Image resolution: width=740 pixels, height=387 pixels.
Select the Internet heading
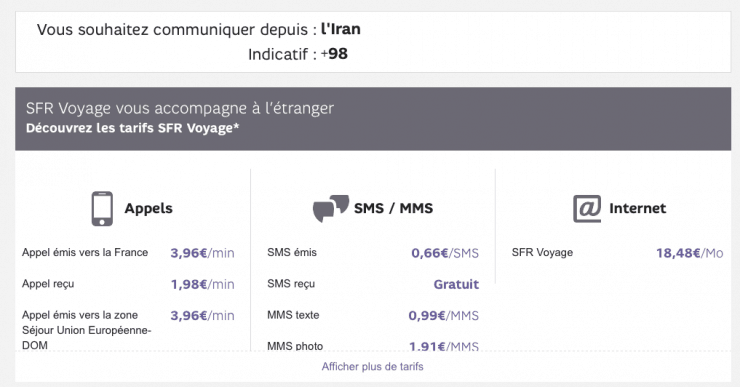click(638, 208)
